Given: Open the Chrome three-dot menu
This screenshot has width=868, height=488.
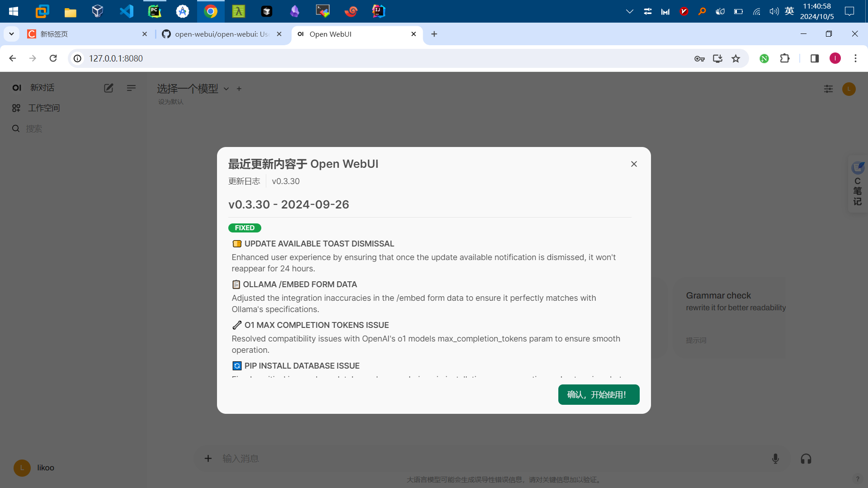Looking at the screenshot, I should coord(855,58).
